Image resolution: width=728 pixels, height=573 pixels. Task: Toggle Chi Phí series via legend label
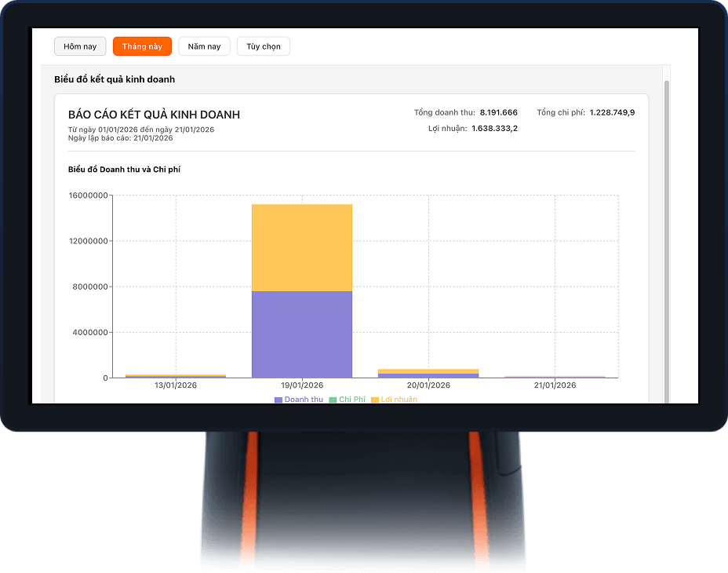point(352,400)
